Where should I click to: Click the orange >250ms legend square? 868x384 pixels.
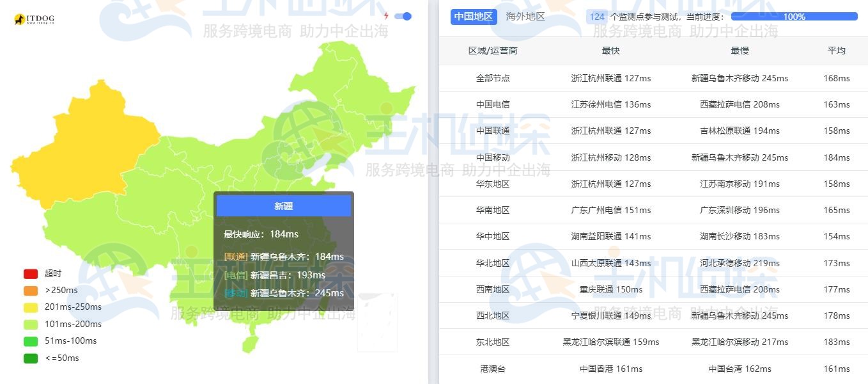click(x=29, y=290)
